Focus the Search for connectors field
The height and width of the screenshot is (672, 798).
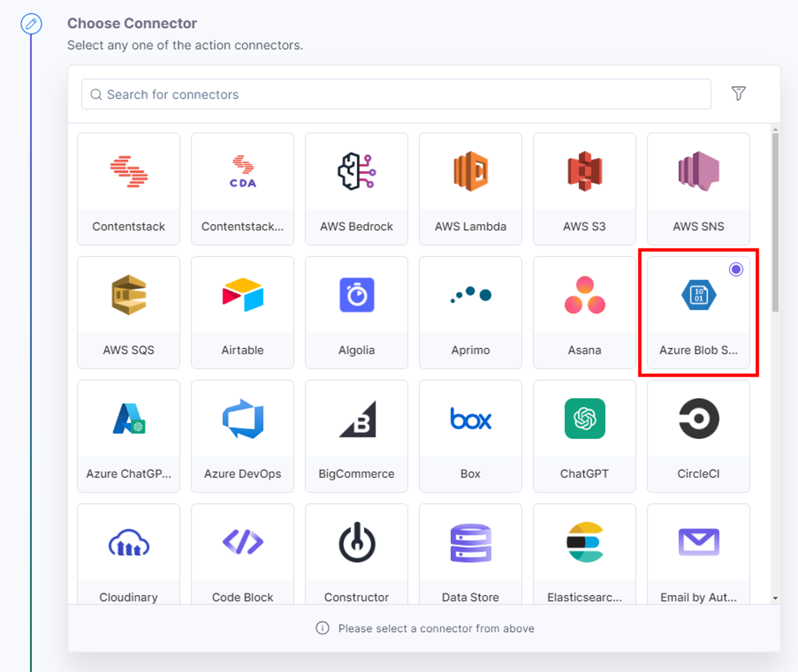click(396, 94)
